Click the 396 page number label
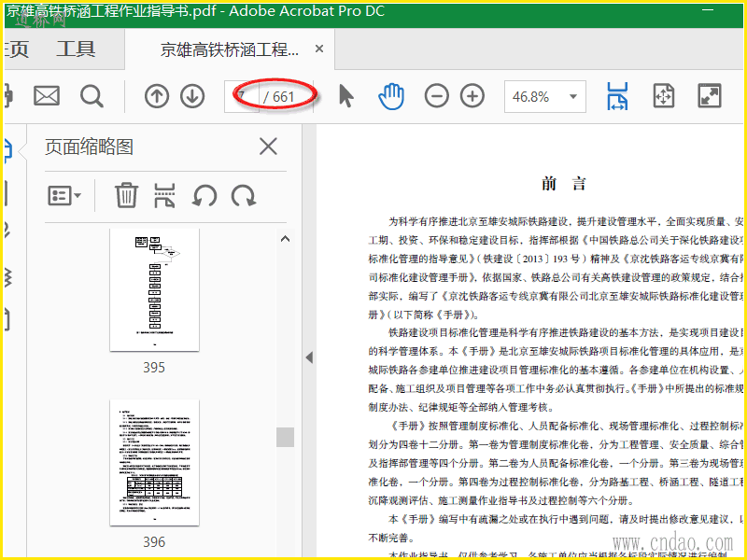The image size is (747, 560). pos(154,542)
